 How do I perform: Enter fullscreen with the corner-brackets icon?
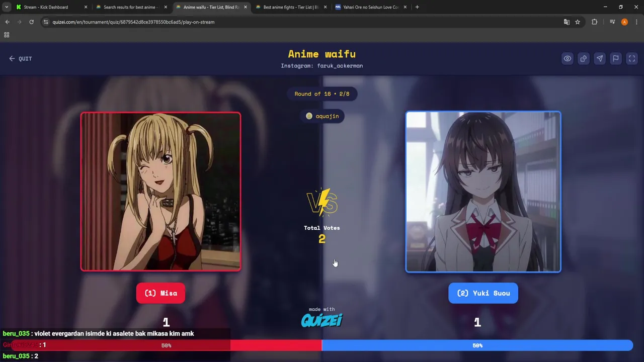[632, 58]
